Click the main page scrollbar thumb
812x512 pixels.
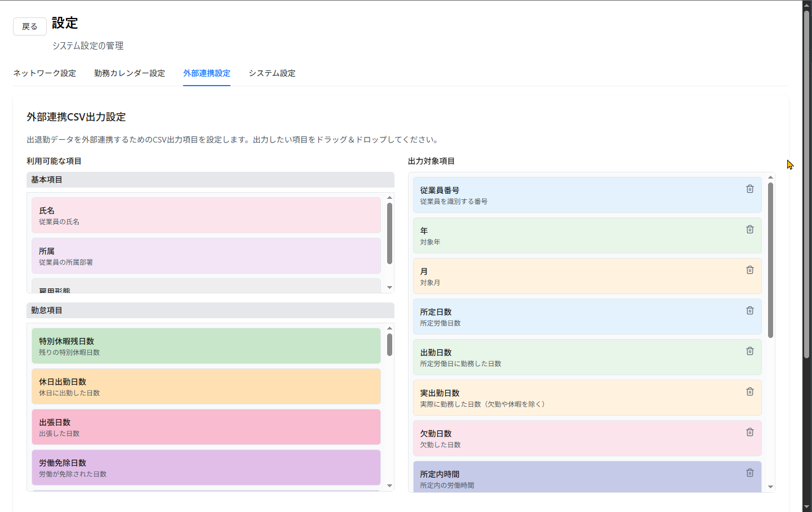pos(806,185)
